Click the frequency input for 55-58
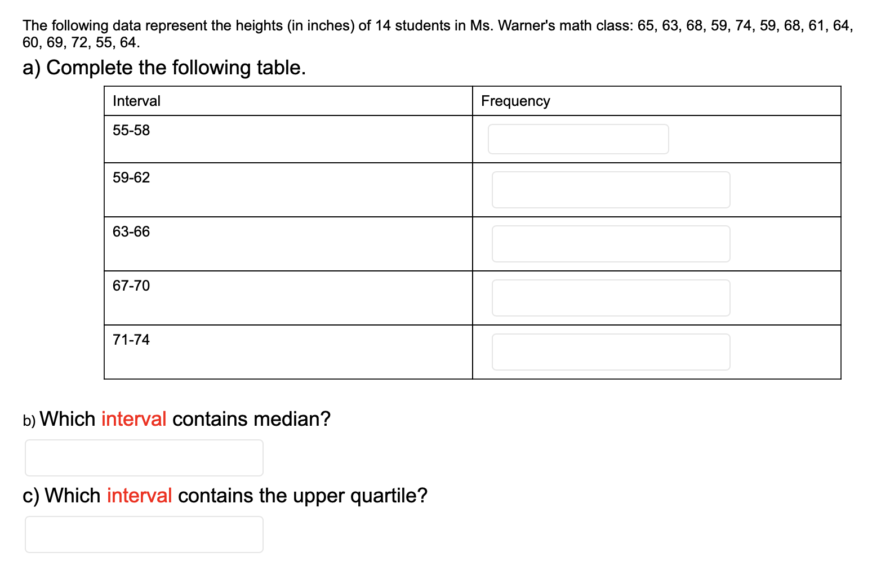The image size is (881, 588). (578, 139)
